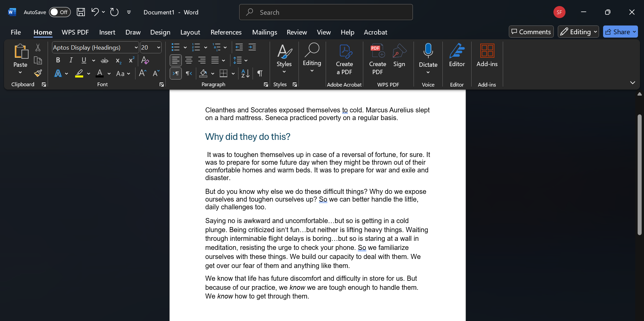Apply subscript formatting
Viewport: 644px width, 321px height.
(118, 61)
